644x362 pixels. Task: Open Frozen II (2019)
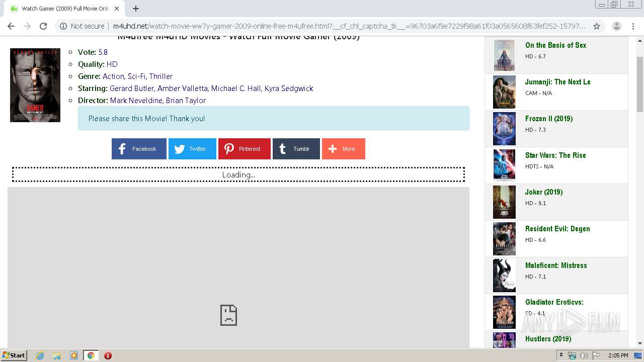(549, 119)
